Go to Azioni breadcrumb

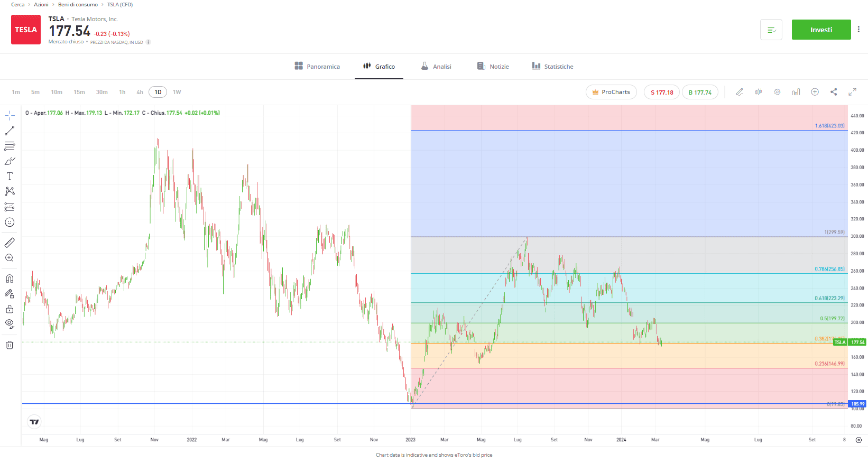41,5
